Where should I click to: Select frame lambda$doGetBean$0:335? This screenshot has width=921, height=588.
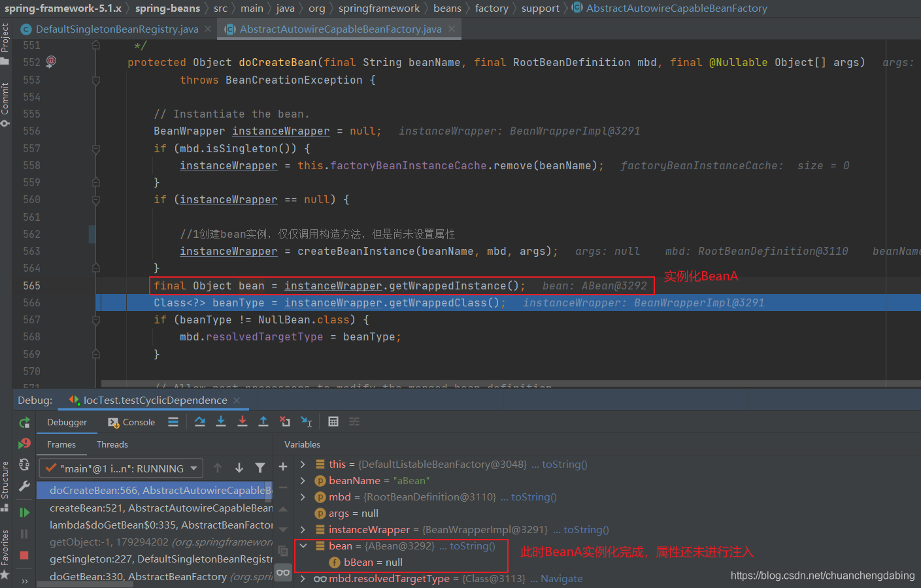[x=156, y=525]
